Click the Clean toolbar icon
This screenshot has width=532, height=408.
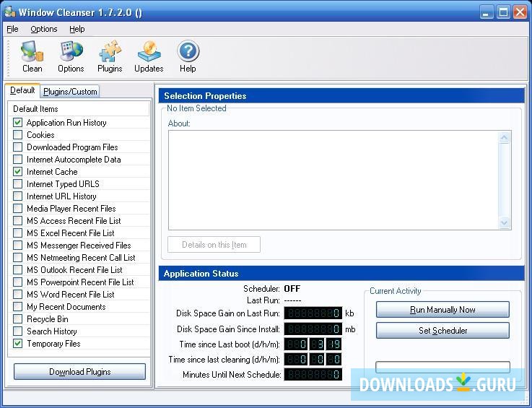coord(32,56)
